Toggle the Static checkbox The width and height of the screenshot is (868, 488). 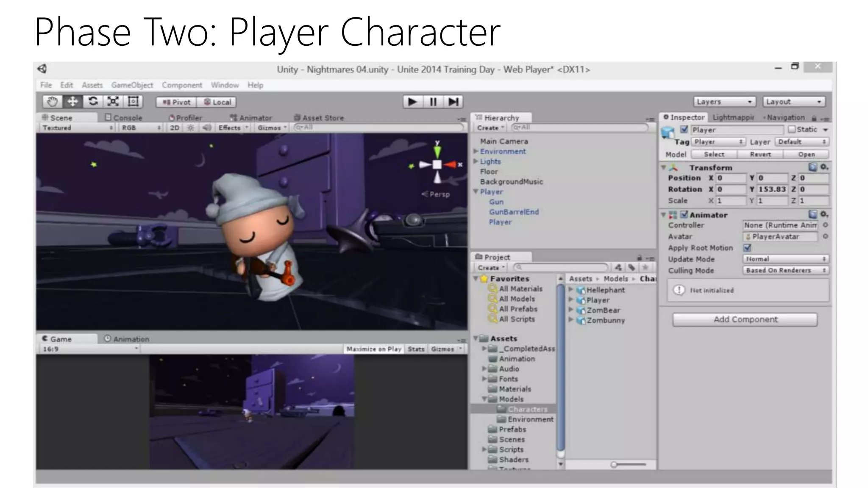[791, 129]
